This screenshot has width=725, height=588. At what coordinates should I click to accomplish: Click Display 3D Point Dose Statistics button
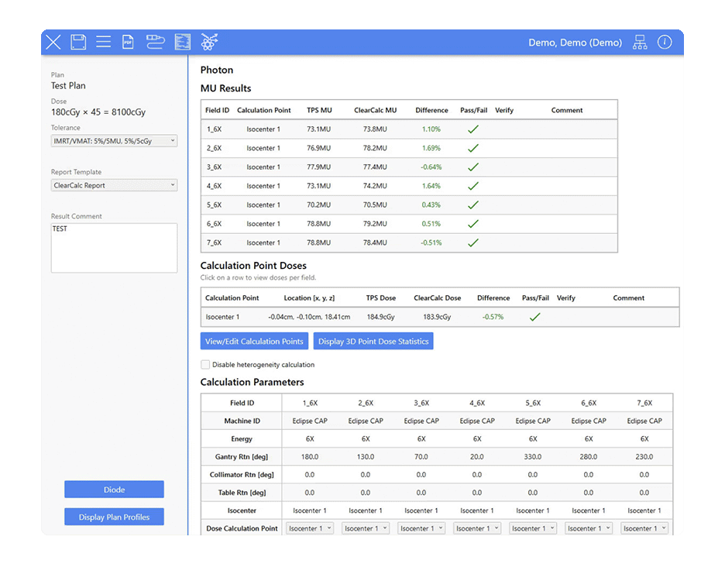click(x=373, y=342)
